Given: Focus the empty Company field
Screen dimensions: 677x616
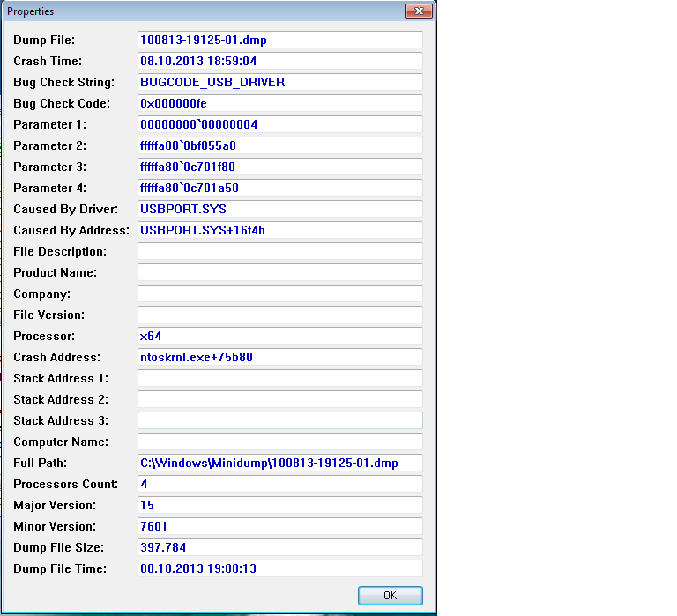Looking at the screenshot, I should 280,293.
